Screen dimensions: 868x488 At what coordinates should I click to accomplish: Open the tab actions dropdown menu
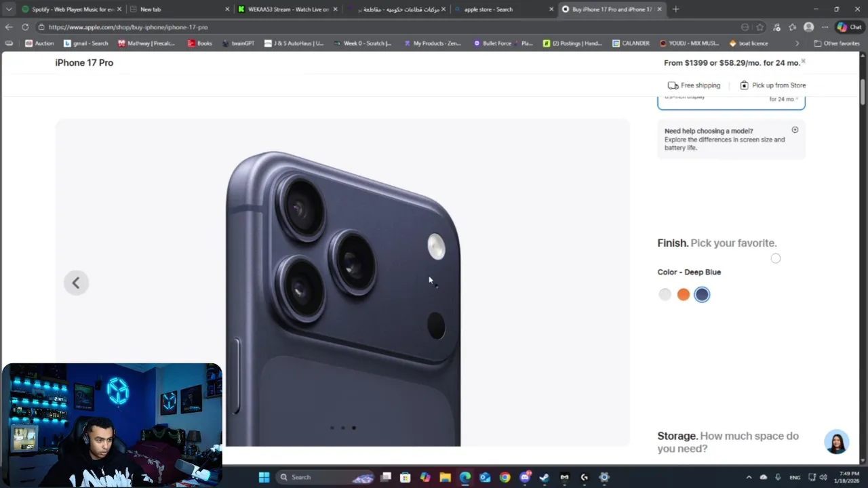[9, 9]
